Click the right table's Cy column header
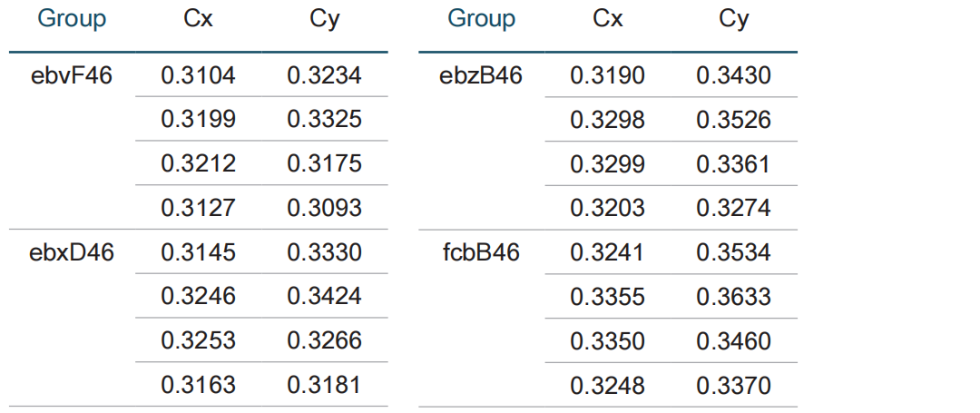The width and height of the screenshot is (980, 413). coord(734,19)
